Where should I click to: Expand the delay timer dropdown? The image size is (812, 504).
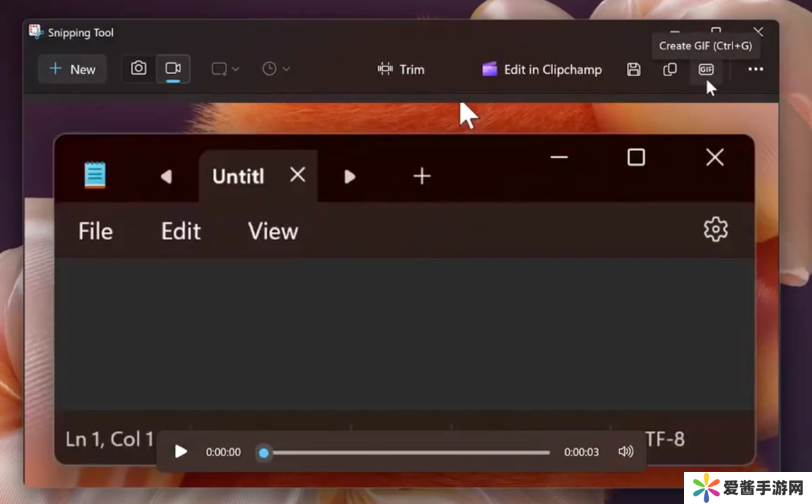(x=276, y=69)
